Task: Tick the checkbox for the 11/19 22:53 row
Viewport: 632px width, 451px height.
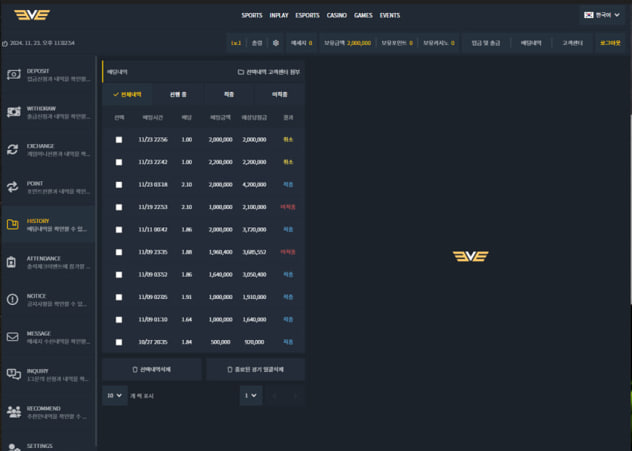Action: tap(119, 207)
